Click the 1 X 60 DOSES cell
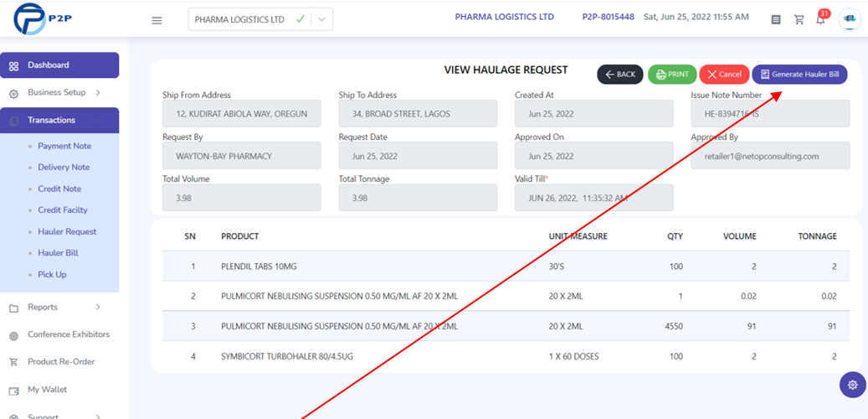 click(x=573, y=356)
